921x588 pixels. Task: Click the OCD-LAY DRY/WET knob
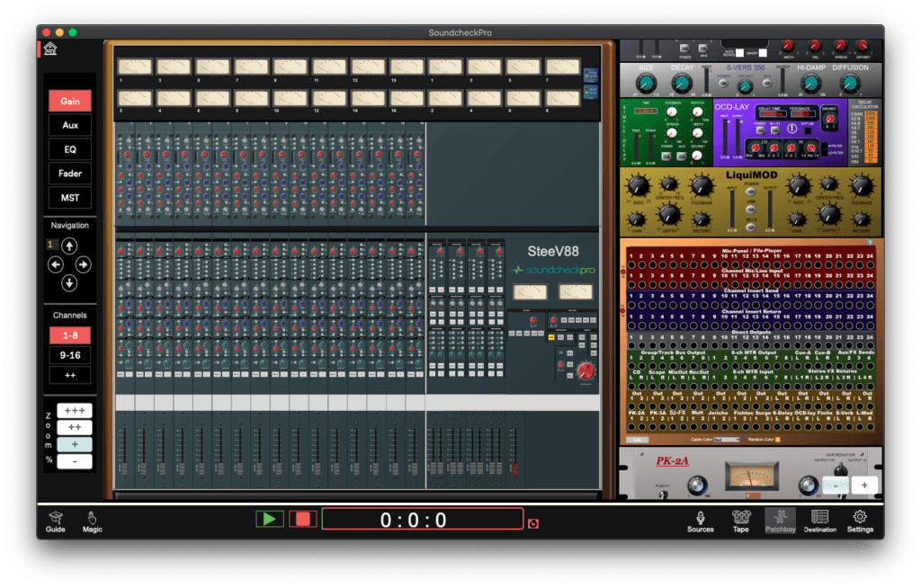[830, 120]
